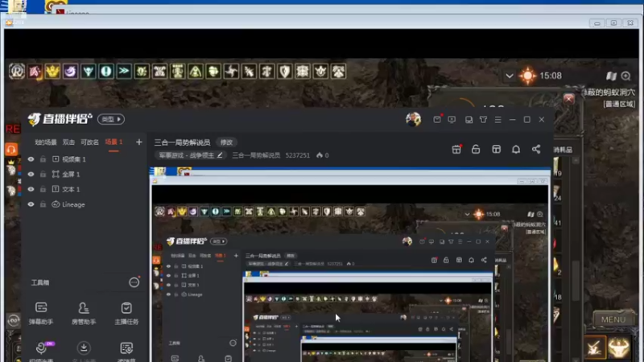644x362 pixels.
Task: Open the layout panel icon in main window toolbar
Action: tap(496, 150)
